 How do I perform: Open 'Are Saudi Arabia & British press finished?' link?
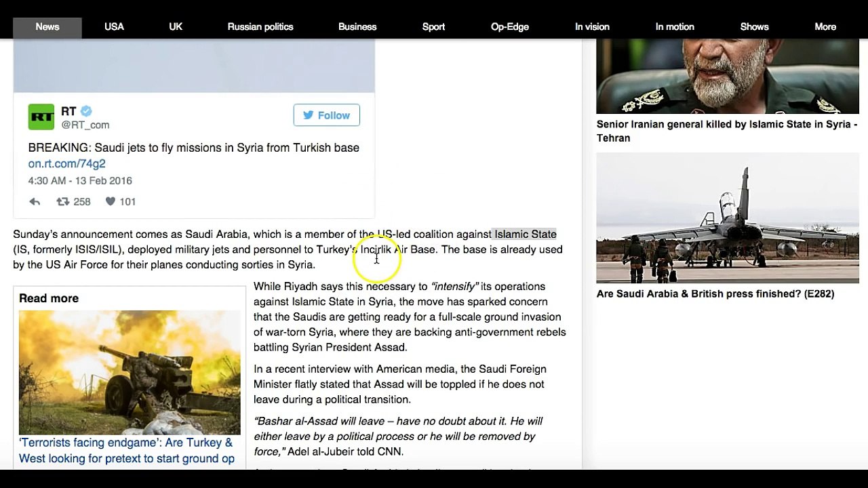click(715, 293)
